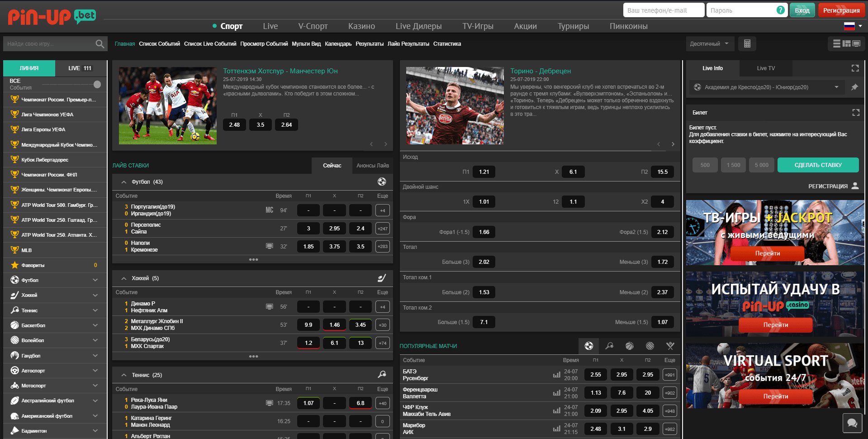The height and width of the screenshot is (439, 868).
Task: Open the calculator grid icon
Action: (747, 44)
